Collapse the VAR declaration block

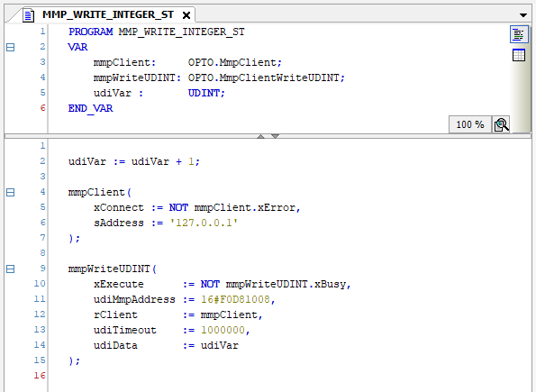click(x=11, y=47)
